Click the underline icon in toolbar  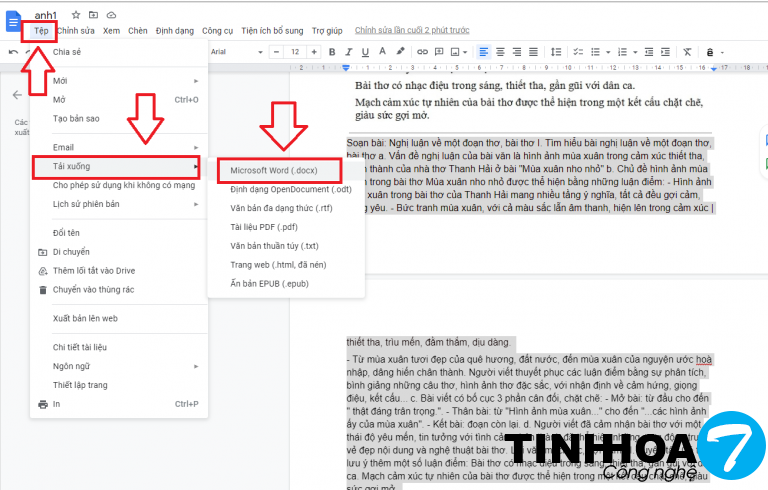coord(365,51)
